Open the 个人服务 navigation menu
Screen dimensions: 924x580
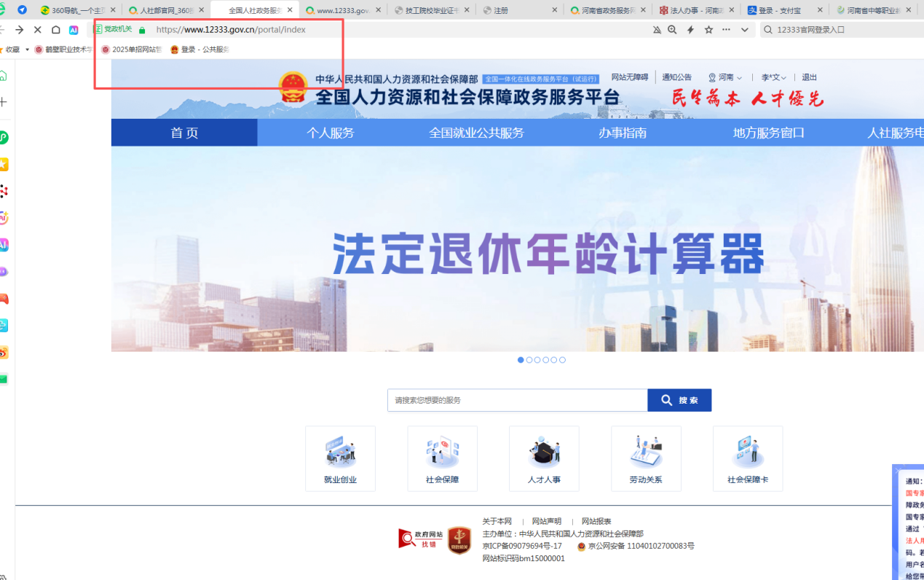coord(330,133)
